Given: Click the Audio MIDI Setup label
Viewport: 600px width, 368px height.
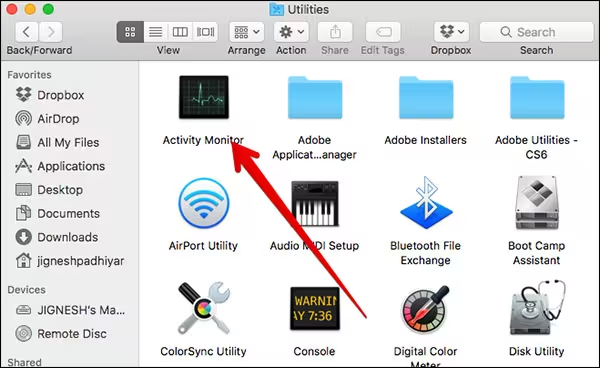Looking at the screenshot, I should click(315, 246).
